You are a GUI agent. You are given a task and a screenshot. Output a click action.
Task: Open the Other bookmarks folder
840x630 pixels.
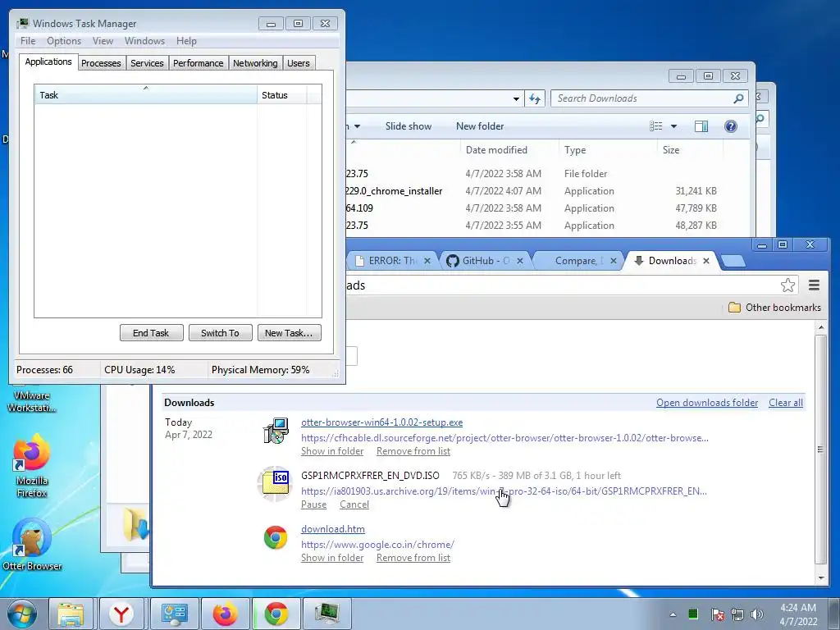tap(774, 307)
